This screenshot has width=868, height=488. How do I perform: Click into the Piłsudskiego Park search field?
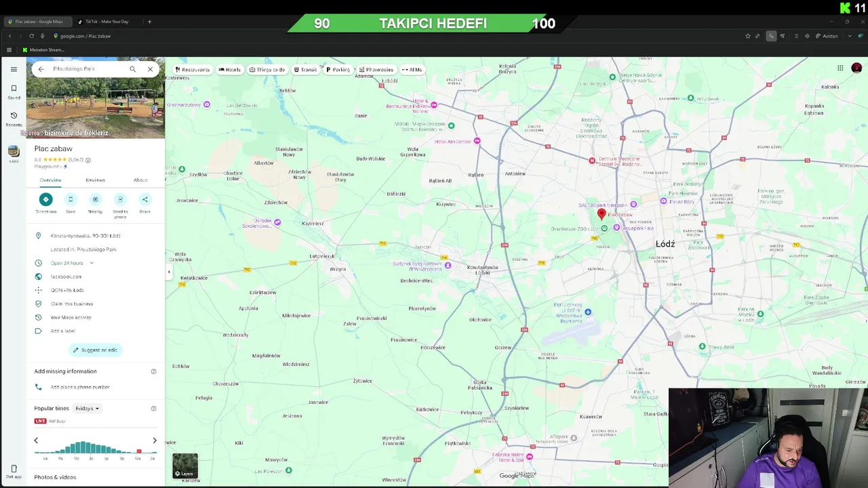pos(87,69)
